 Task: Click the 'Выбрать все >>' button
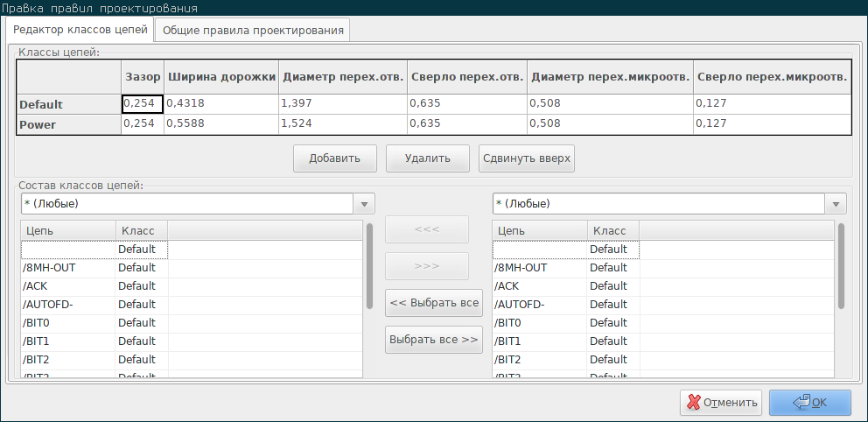coord(434,340)
